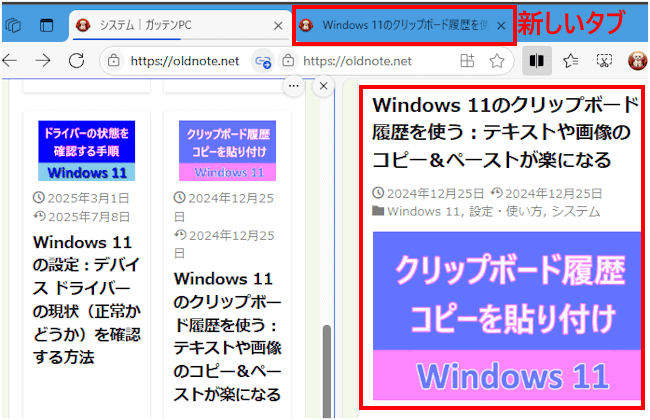The width and height of the screenshot is (650, 420).
Task: Open split pane more options (…) button
Action: coord(293,86)
